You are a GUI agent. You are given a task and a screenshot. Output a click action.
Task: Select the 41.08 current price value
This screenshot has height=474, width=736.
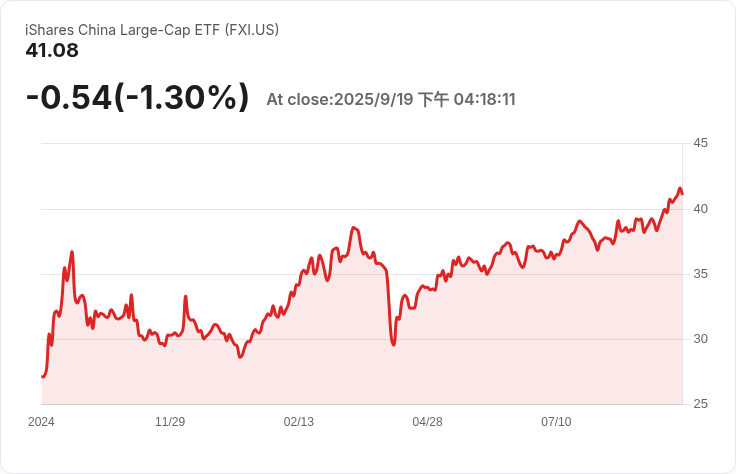[52, 50]
